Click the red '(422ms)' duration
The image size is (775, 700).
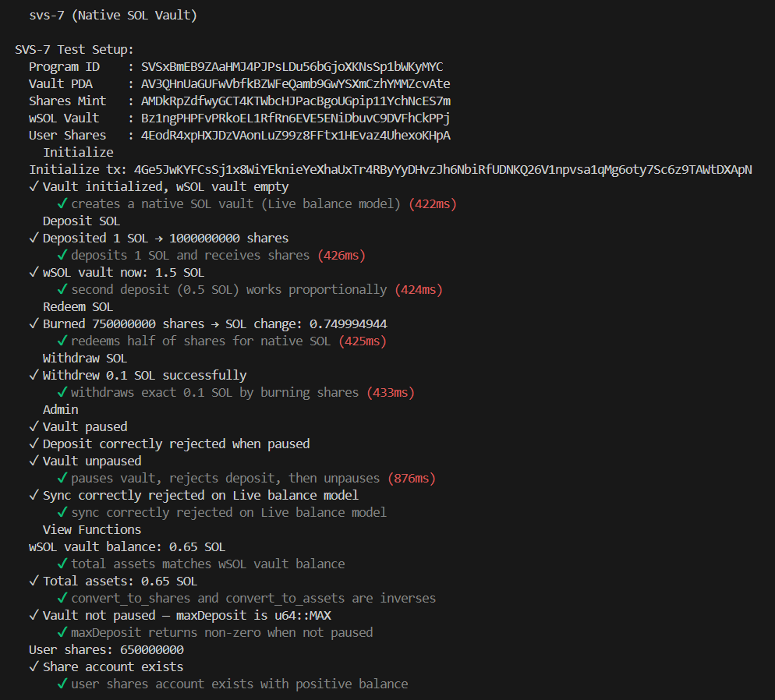point(433,204)
